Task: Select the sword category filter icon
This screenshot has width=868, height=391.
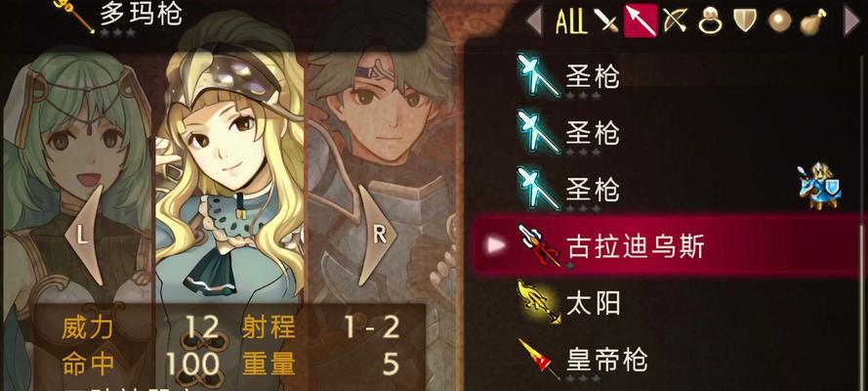Action: 606,22
